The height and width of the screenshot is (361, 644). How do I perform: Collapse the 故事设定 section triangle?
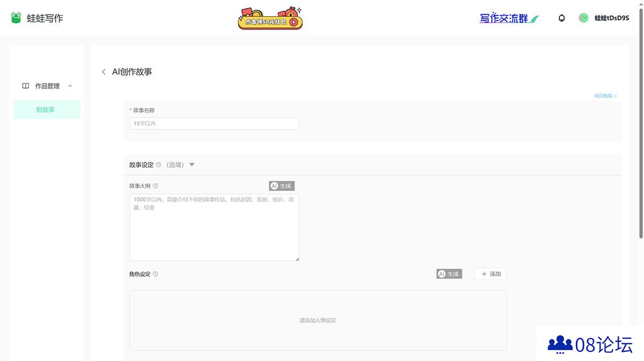(192, 165)
